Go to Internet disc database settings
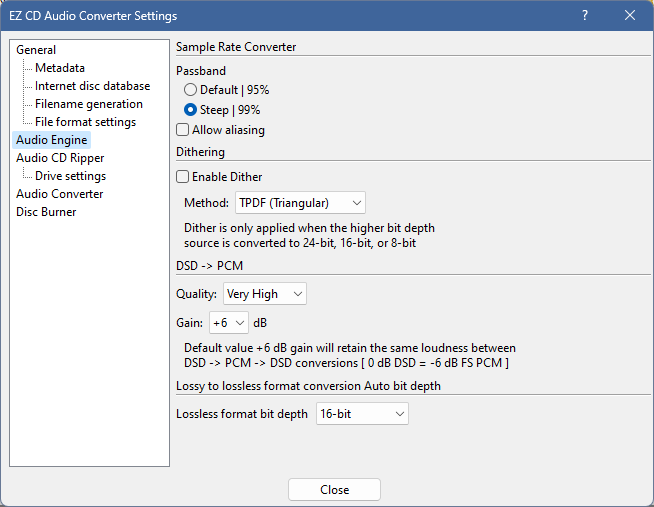The height and width of the screenshot is (507, 654). pos(93,86)
